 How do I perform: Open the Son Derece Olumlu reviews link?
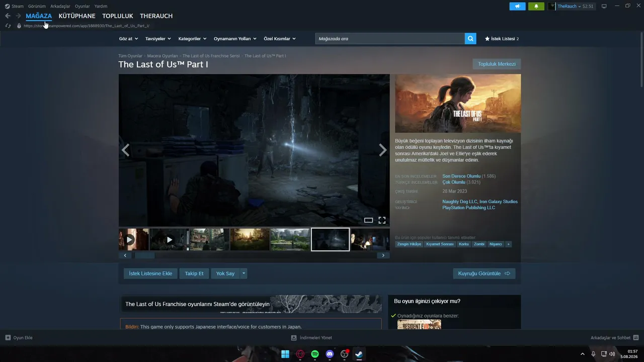[x=461, y=176]
